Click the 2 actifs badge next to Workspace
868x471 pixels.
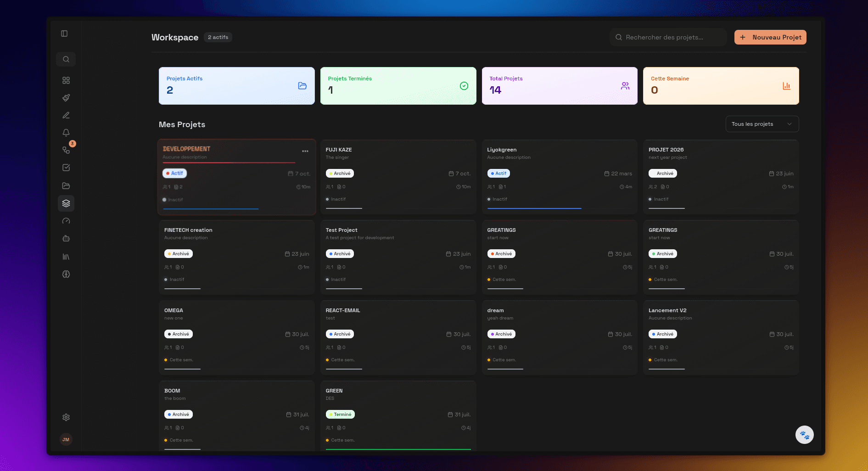(218, 37)
